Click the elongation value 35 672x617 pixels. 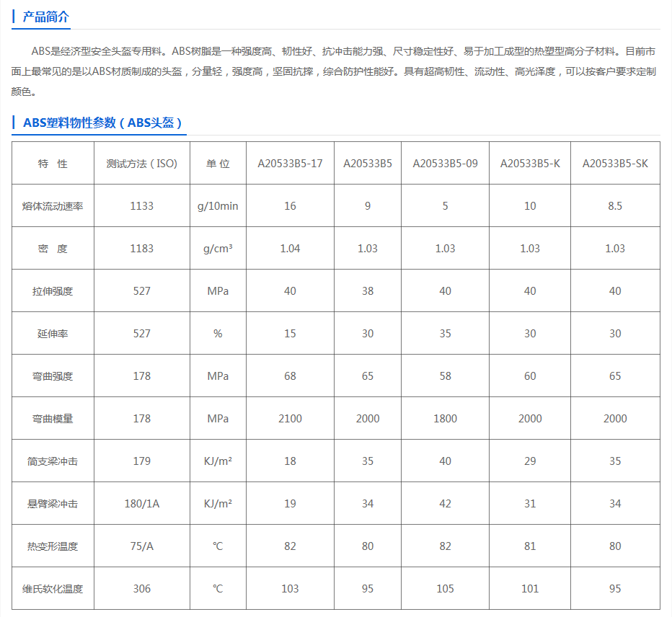tap(446, 334)
